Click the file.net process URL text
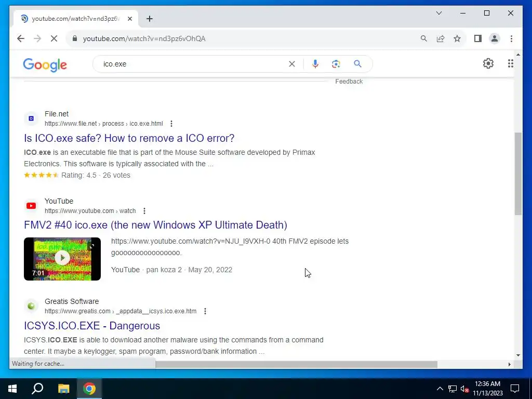The image size is (532, 399). 103,124
